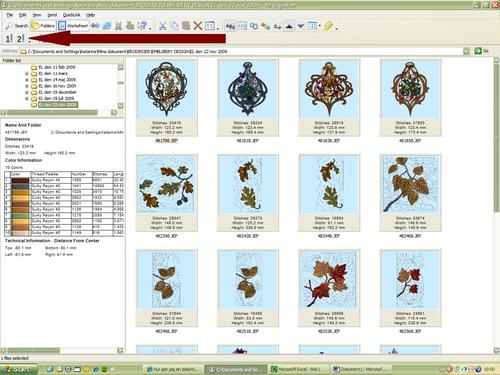
Task: Expand the 'EL den 11 mars' folder
Action: pyautogui.click(x=27, y=74)
